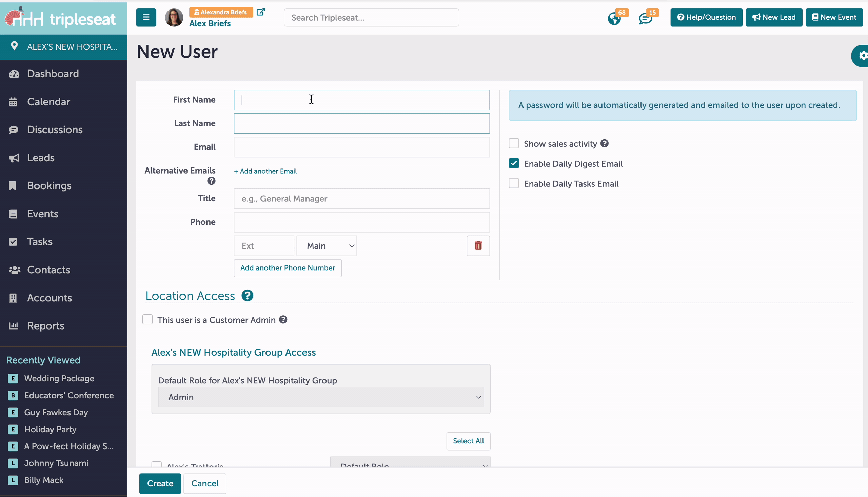
Task: Delete the phone number via trash icon
Action: point(478,245)
